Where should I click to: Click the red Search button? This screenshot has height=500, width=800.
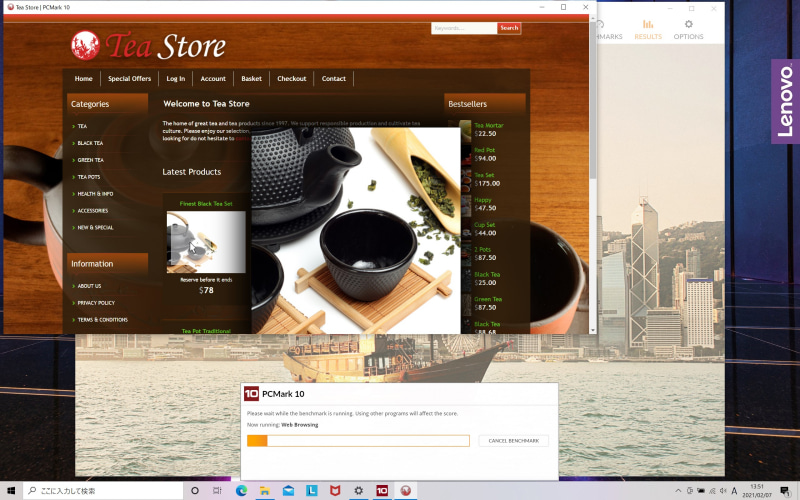[509, 28]
